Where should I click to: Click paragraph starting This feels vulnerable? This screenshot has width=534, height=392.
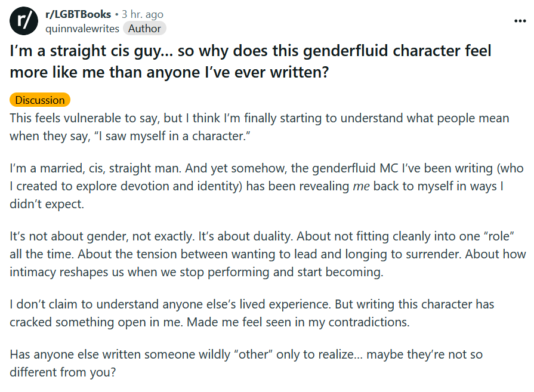tap(259, 127)
